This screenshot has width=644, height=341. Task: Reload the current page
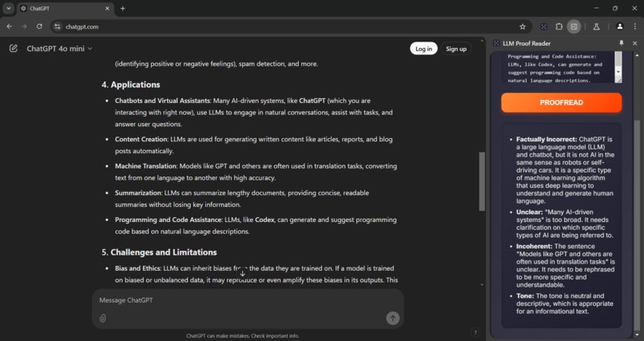39,26
